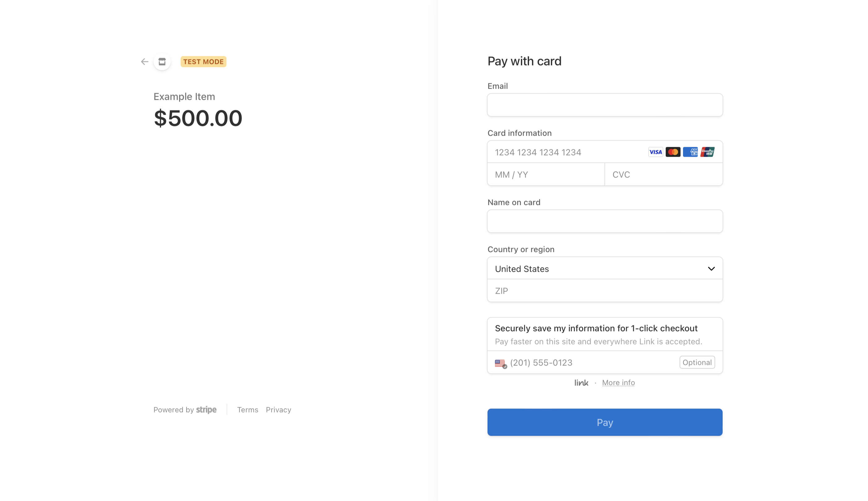The height and width of the screenshot is (501, 868).
Task: Click the Stripe logo in footer
Action: pos(206,409)
